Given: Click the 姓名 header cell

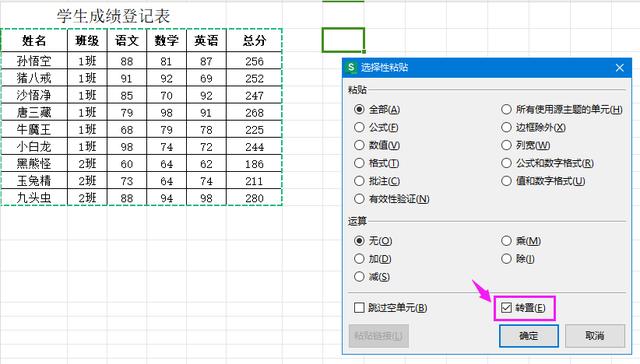Looking at the screenshot, I should pyautogui.click(x=34, y=40).
